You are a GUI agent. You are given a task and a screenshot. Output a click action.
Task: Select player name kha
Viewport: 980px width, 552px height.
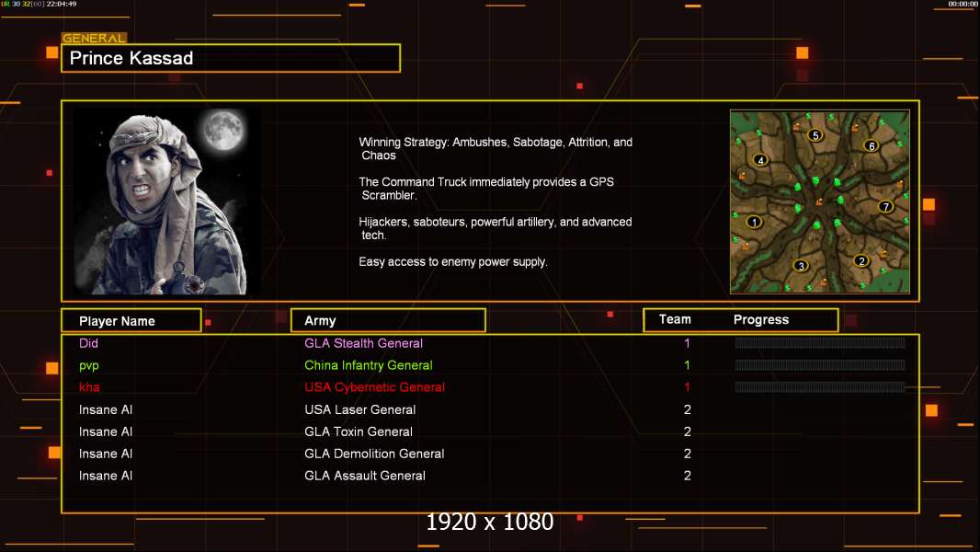click(89, 387)
